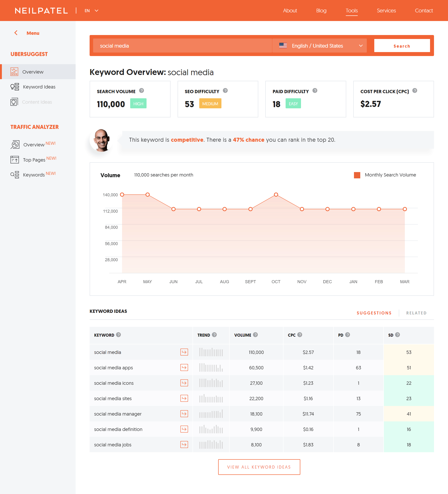
Task: Click the social media keyword arrow icon
Action: [184, 352]
